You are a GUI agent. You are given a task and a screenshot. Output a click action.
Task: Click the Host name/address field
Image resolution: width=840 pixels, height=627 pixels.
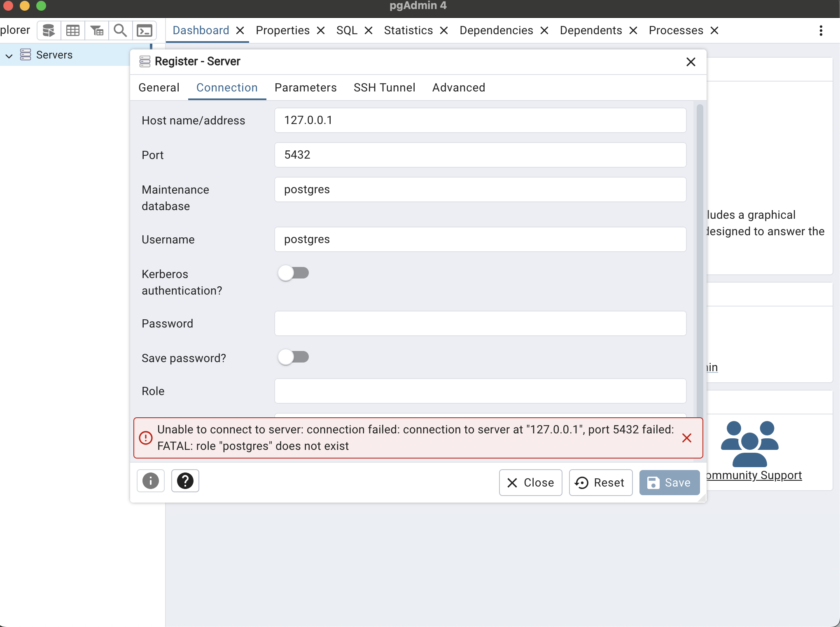pyautogui.click(x=481, y=120)
